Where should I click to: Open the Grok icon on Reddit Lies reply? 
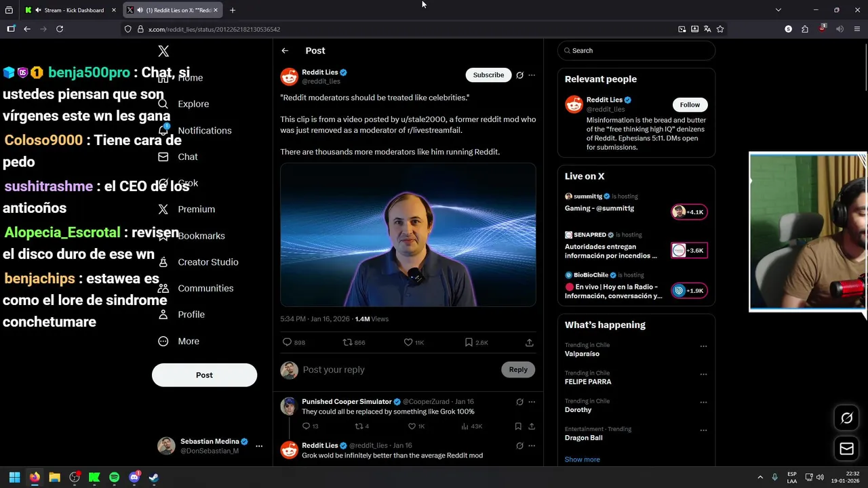click(x=519, y=446)
